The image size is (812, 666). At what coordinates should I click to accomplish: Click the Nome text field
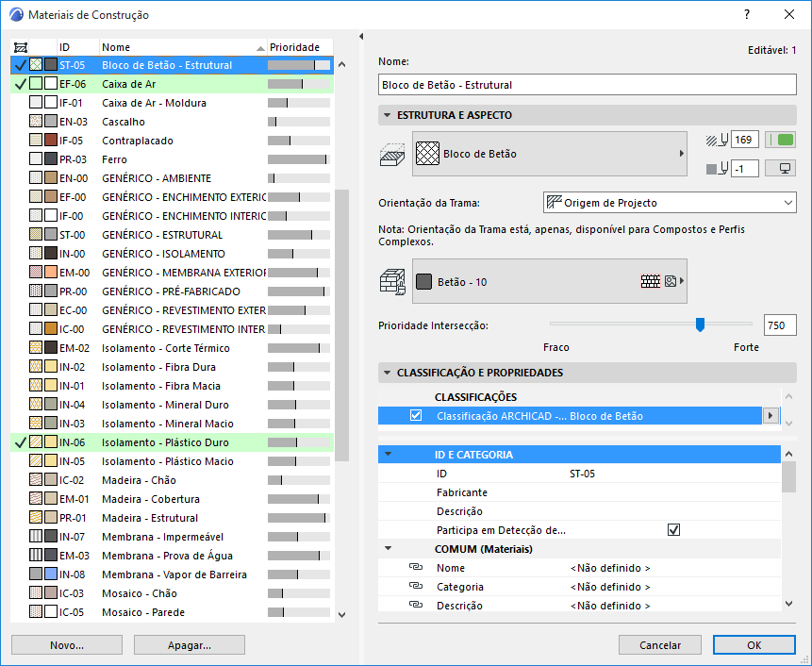(588, 84)
